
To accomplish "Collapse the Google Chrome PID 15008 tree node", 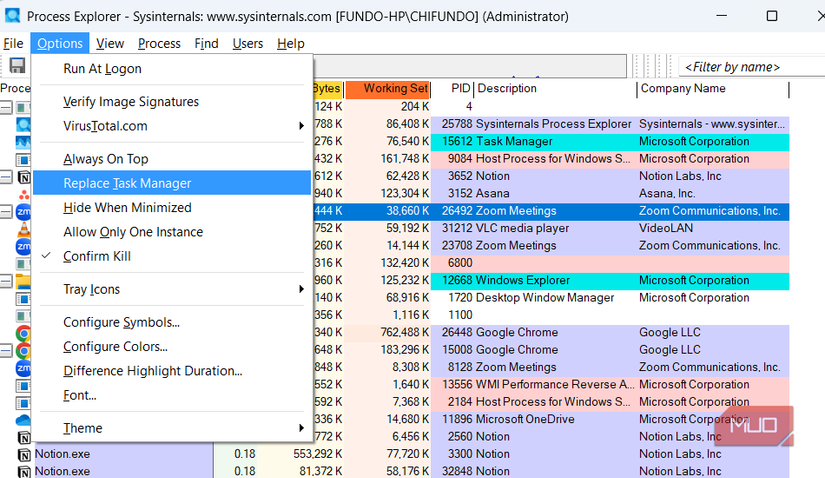I will click(x=6, y=351).
